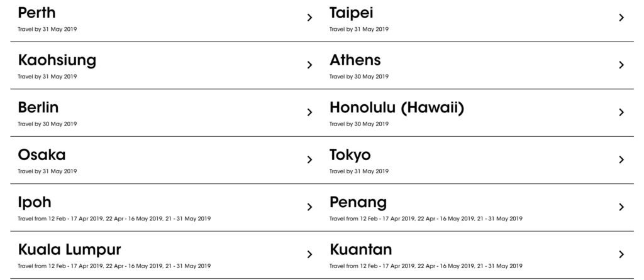Click the Ipoh travel dates text
This screenshot has width=644, height=280.
(x=114, y=218)
